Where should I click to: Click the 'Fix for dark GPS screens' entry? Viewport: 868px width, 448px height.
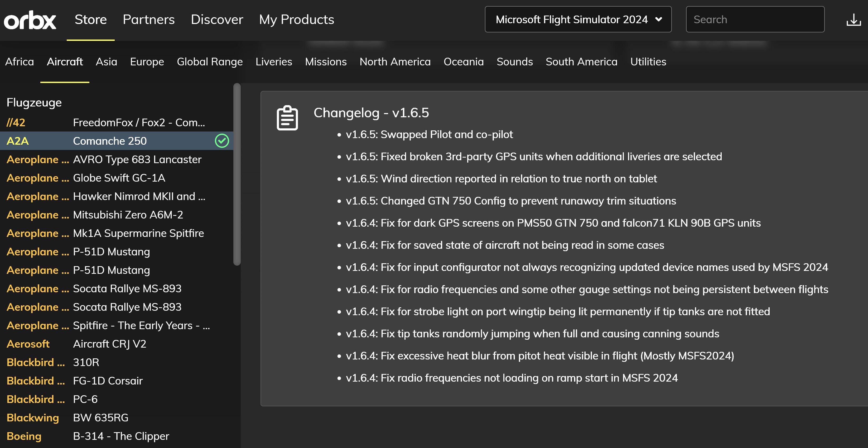coord(553,223)
